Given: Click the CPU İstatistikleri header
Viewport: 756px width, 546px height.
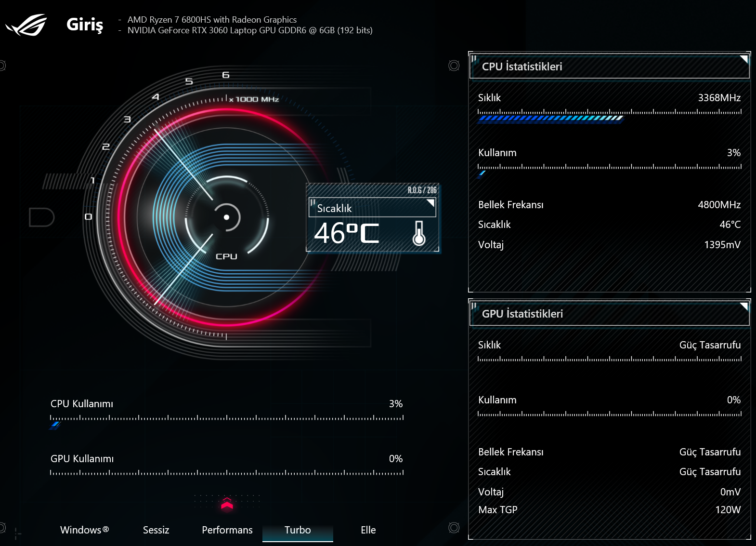Looking at the screenshot, I should (609, 67).
